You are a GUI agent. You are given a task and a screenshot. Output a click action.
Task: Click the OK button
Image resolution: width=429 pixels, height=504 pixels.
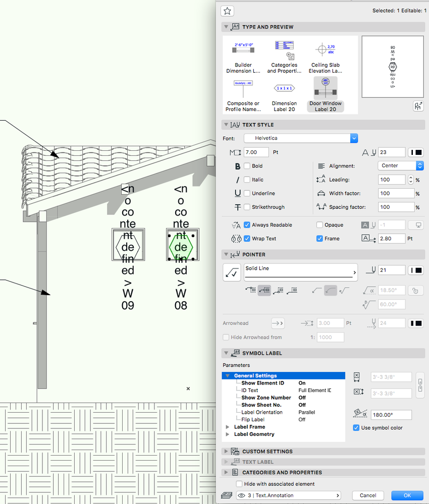407,495
